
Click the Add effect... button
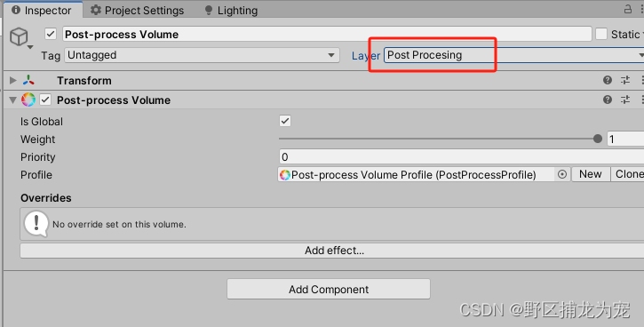[332, 251]
